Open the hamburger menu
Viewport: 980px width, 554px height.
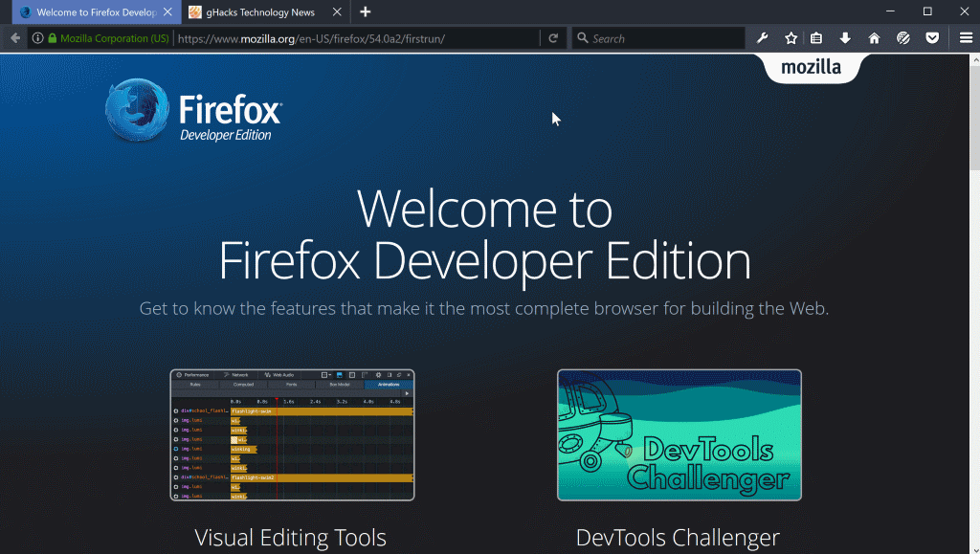tap(966, 38)
